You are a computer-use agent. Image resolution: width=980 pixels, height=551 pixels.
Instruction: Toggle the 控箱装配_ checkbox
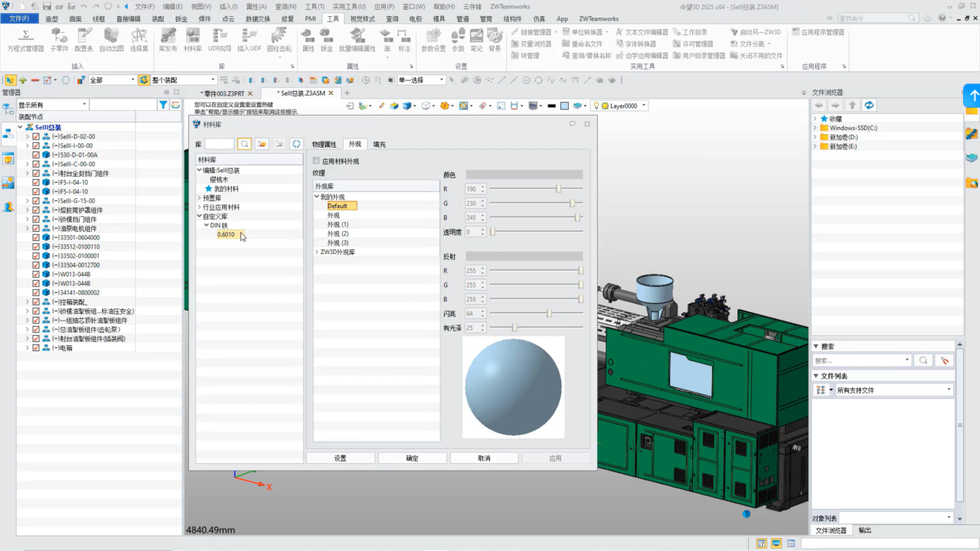pos(36,302)
